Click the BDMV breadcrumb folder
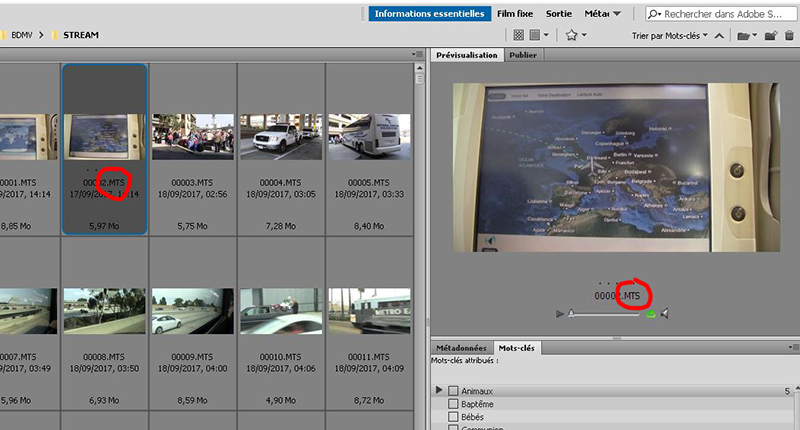The image size is (800, 430). click(x=22, y=35)
